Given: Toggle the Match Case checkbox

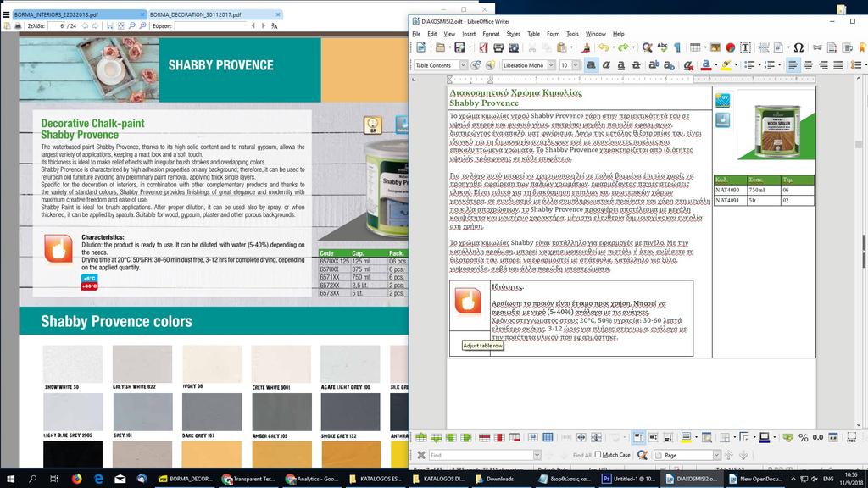Looking at the screenshot, I should click(598, 455).
